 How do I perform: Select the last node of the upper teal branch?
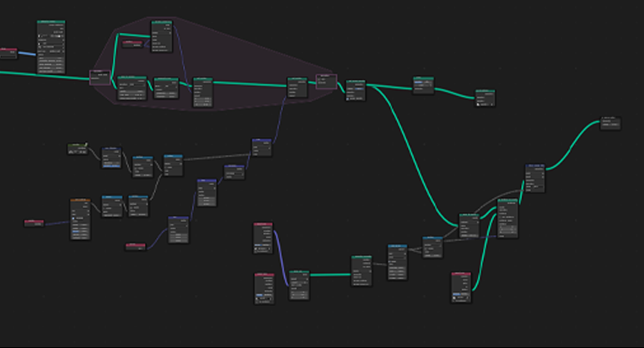(x=485, y=98)
